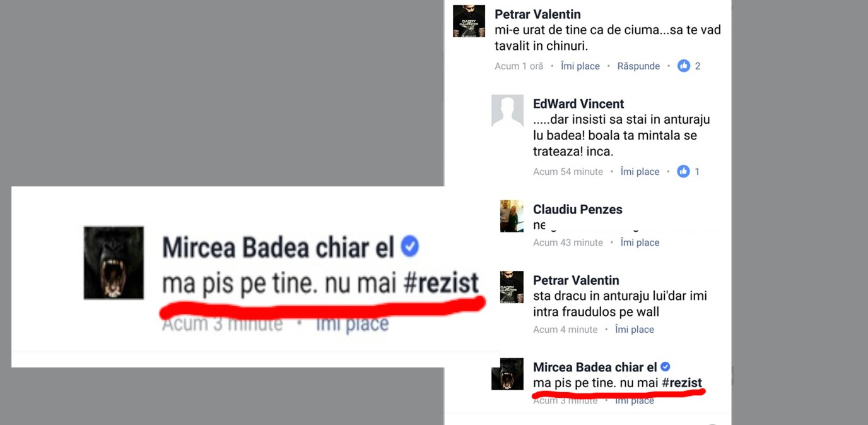Screen dimensions: 868x425
Task: Click 'Acum 54 minute' timestamp
Action: pyautogui.click(x=568, y=171)
